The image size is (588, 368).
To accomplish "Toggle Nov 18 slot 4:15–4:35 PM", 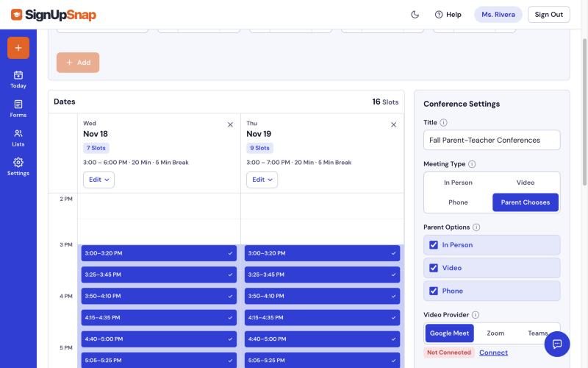I will (x=159, y=317).
